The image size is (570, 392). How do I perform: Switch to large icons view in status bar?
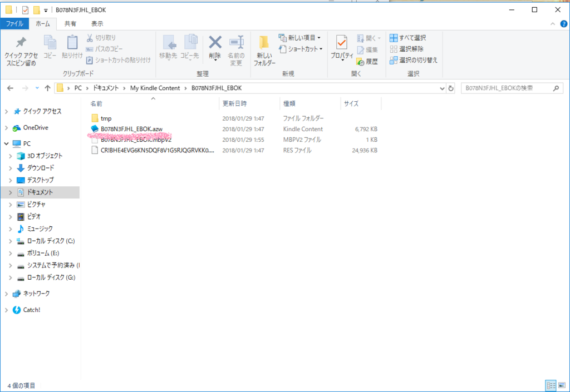pyautogui.click(x=562, y=385)
